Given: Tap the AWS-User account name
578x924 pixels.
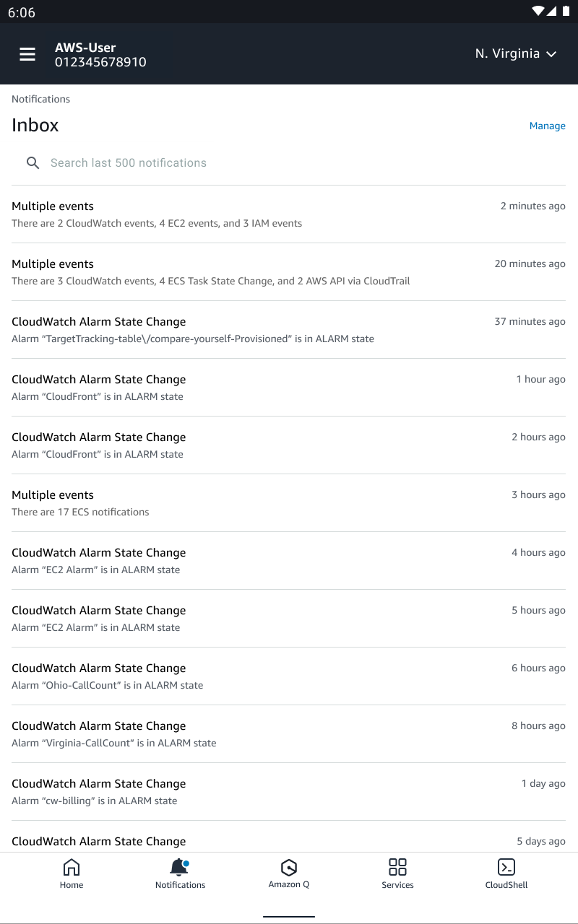Looking at the screenshot, I should (x=85, y=48).
